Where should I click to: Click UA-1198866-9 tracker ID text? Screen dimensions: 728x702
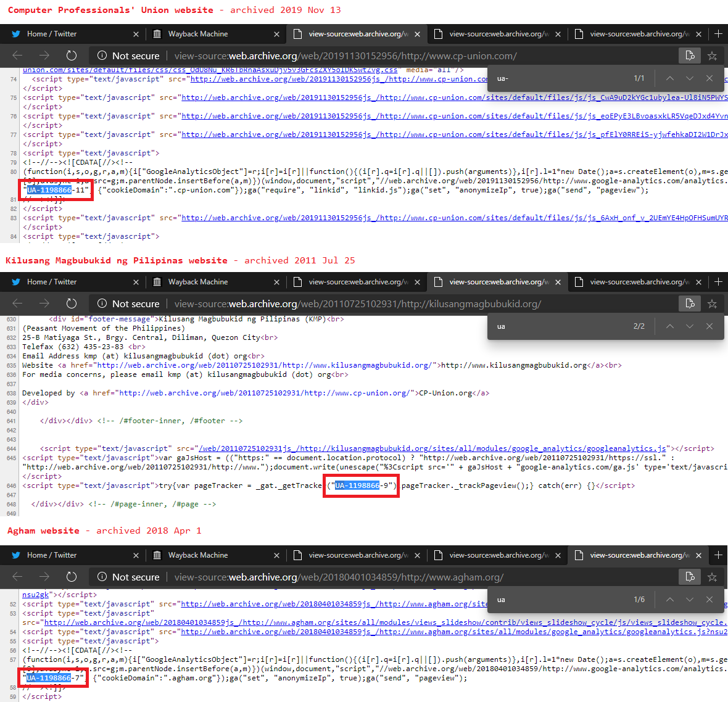pyautogui.click(x=362, y=485)
